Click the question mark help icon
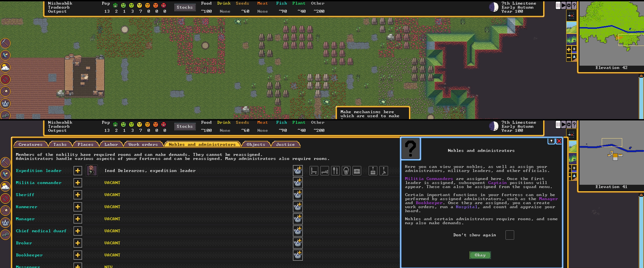The width and height of the screenshot is (644, 268). point(574,5)
